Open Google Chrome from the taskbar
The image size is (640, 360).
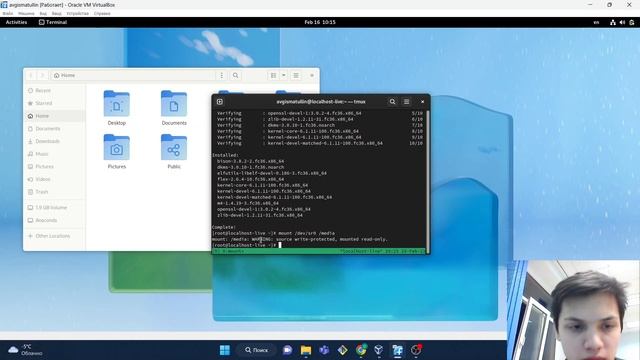click(361, 350)
